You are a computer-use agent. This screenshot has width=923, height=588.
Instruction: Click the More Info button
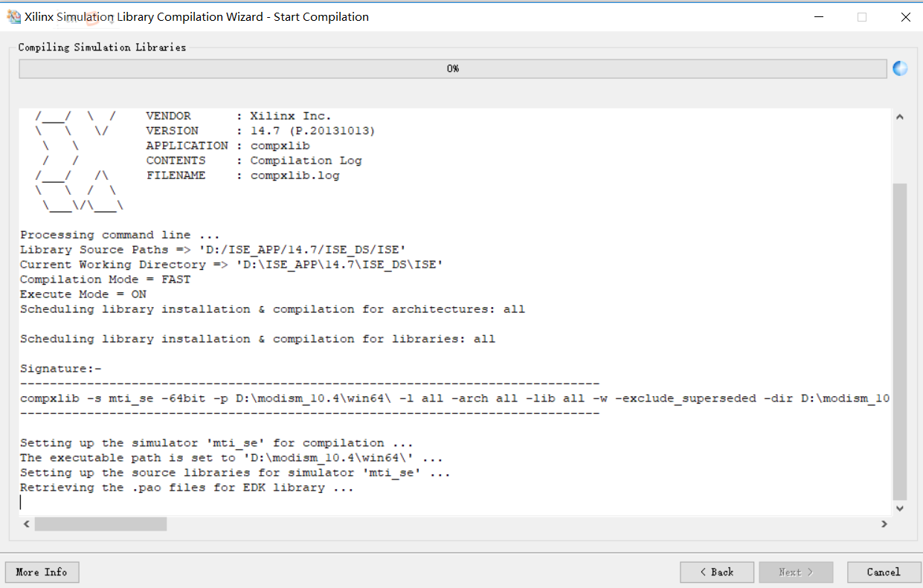[42, 572]
